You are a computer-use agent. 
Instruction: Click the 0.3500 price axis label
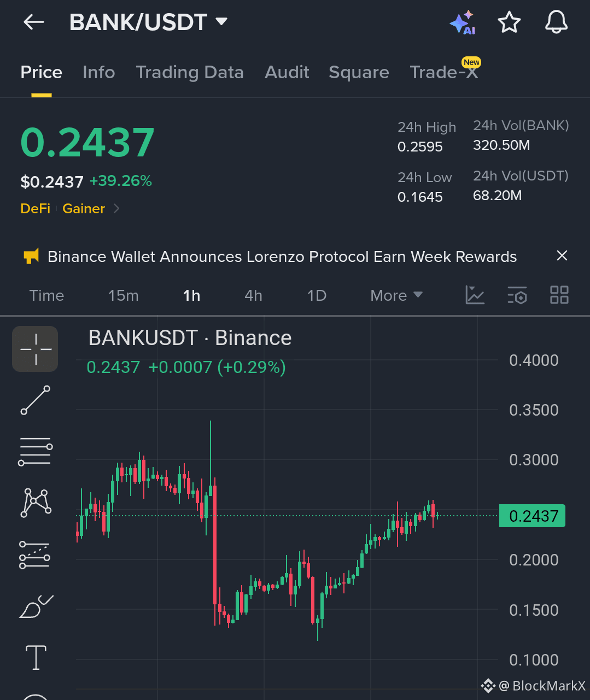coord(534,410)
